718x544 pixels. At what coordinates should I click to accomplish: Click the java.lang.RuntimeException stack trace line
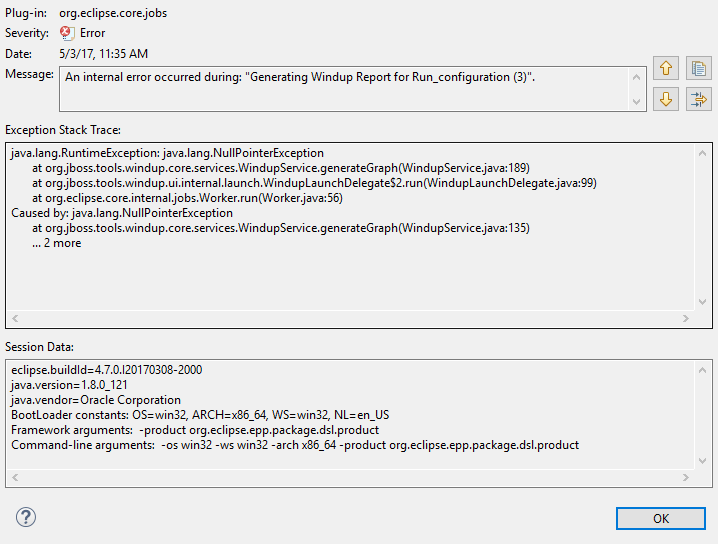(167, 153)
